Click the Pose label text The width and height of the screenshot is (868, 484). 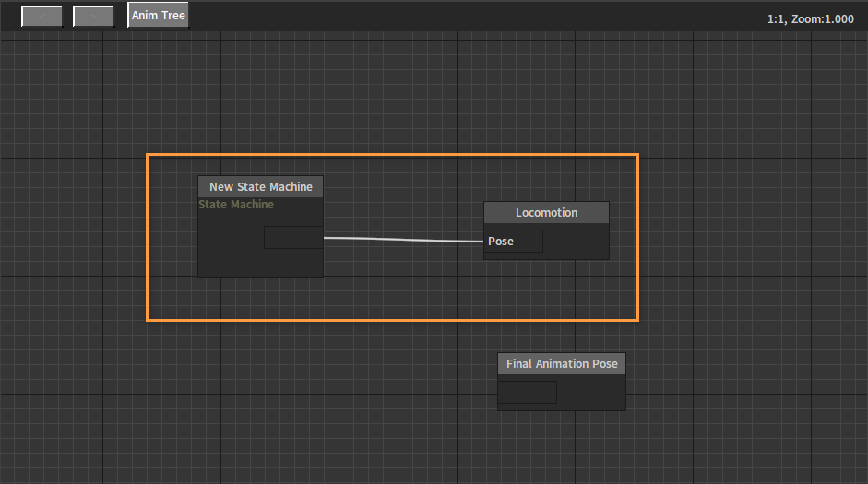pyautogui.click(x=501, y=242)
